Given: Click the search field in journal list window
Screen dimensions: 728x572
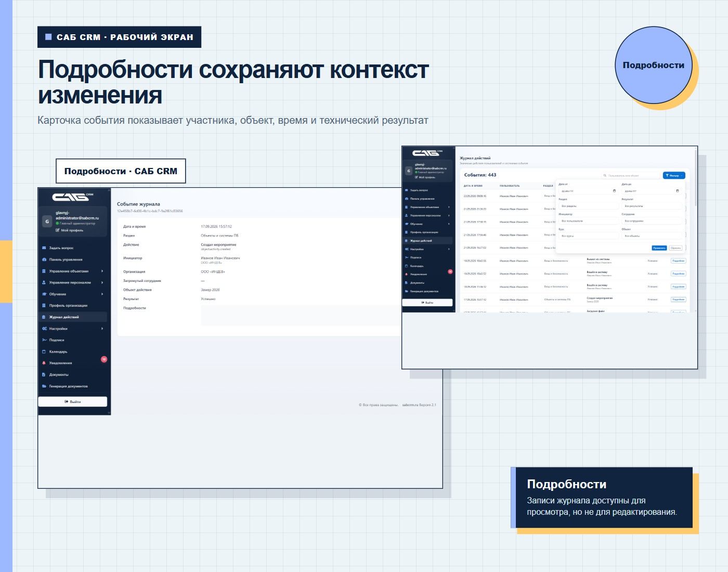Looking at the screenshot, I should tap(630, 176).
